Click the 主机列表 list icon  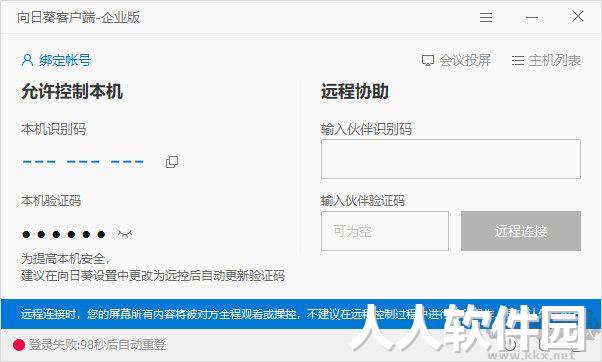(x=518, y=61)
